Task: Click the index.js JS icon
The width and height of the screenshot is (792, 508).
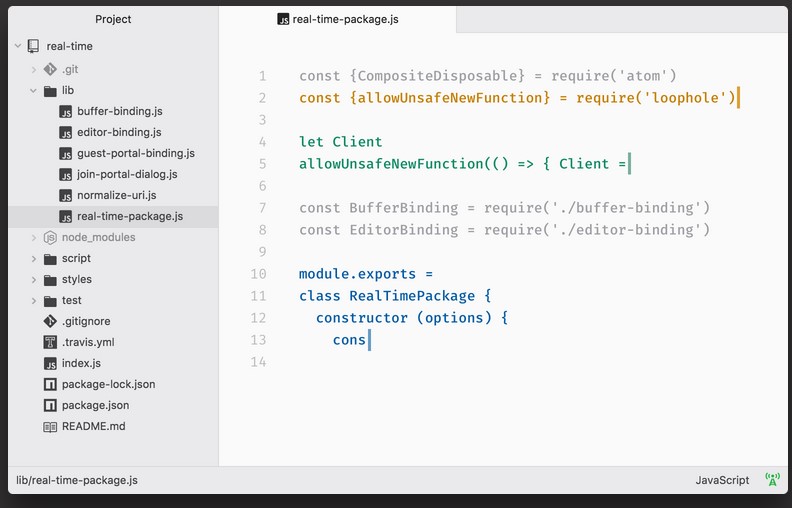Action: (50, 364)
